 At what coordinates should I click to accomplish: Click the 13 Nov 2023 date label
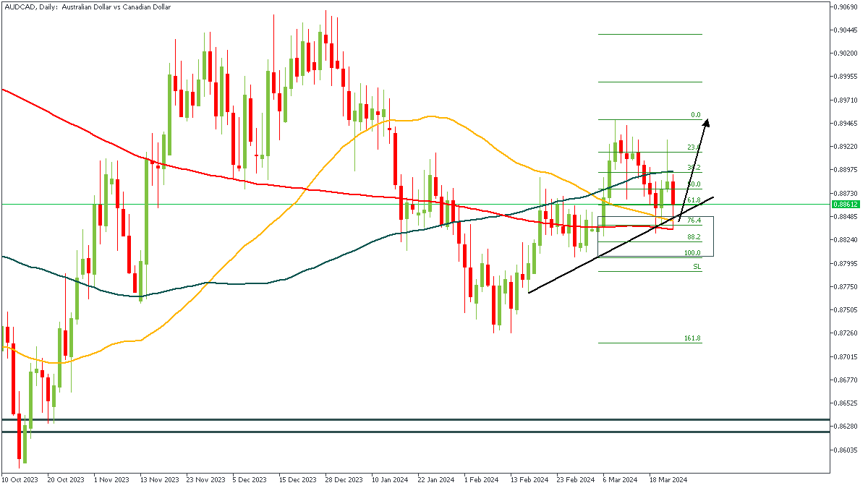point(158,479)
